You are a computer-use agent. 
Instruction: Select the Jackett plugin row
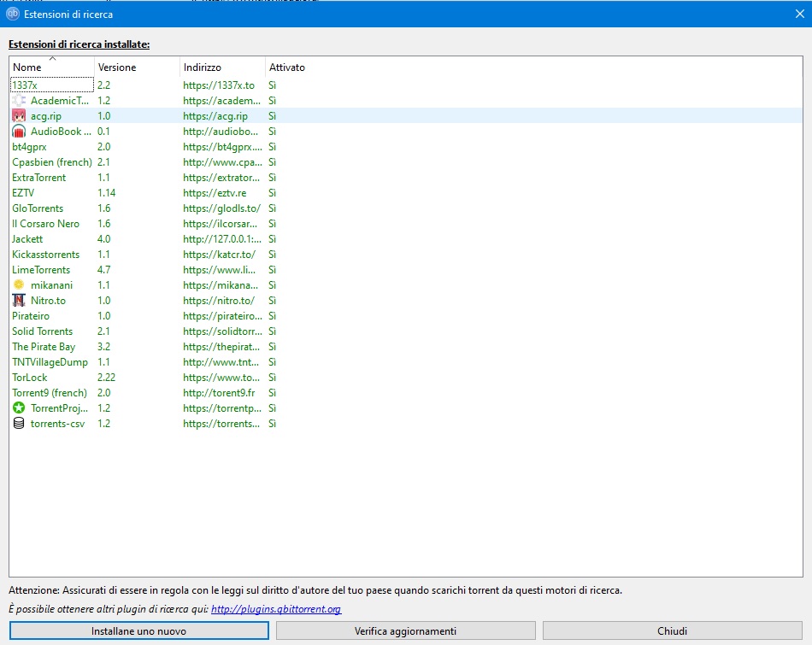pyautogui.click(x=405, y=239)
